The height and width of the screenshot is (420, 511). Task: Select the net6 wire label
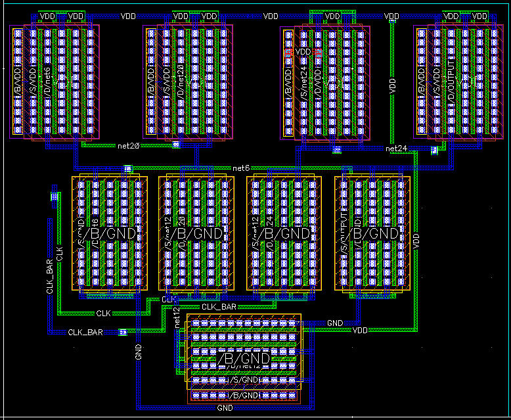click(x=241, y=168)
